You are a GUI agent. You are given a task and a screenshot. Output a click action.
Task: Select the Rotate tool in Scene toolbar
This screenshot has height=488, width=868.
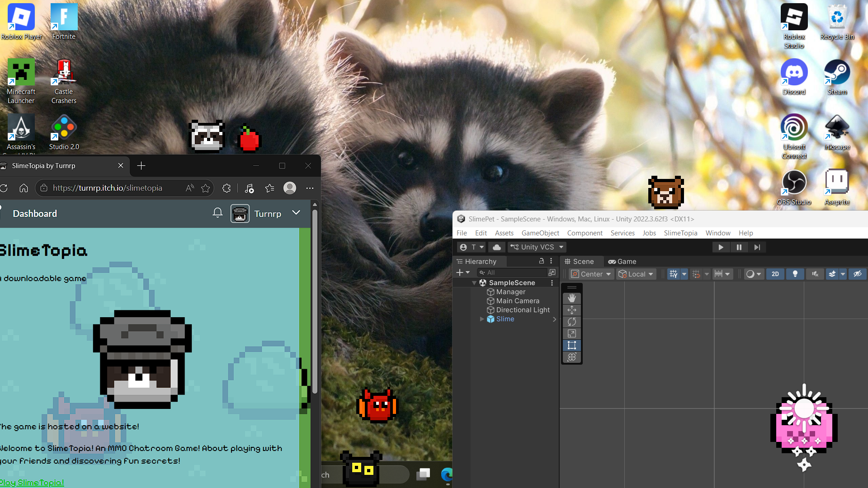pos(571,322)
